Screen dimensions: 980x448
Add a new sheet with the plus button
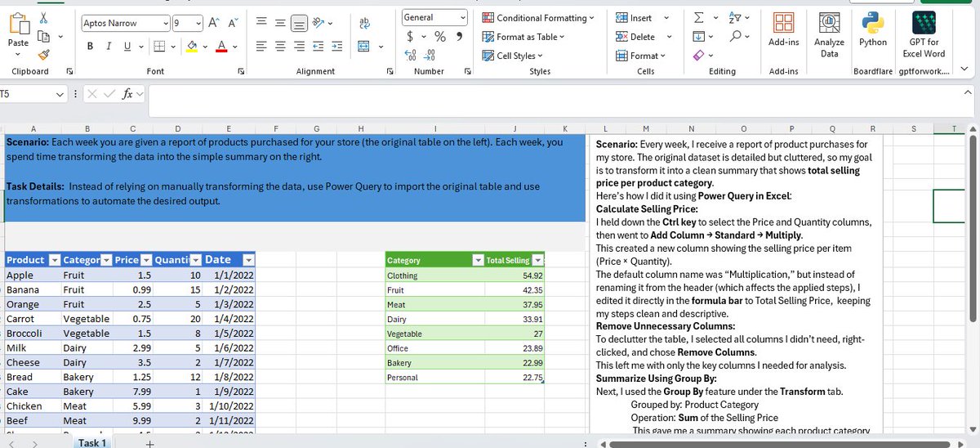tap(149, 443)
